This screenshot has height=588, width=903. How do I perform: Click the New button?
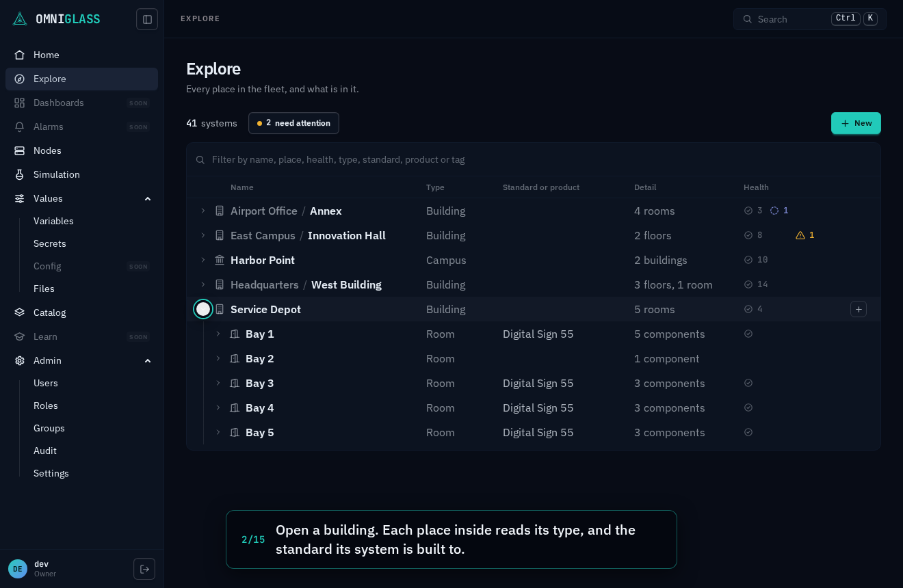856,123
